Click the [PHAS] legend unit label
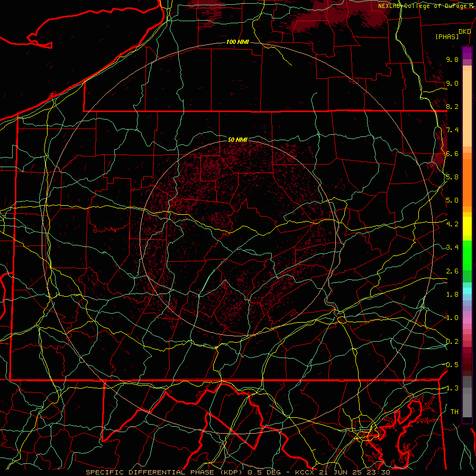The image size is (476, 476). coord(447,37)
